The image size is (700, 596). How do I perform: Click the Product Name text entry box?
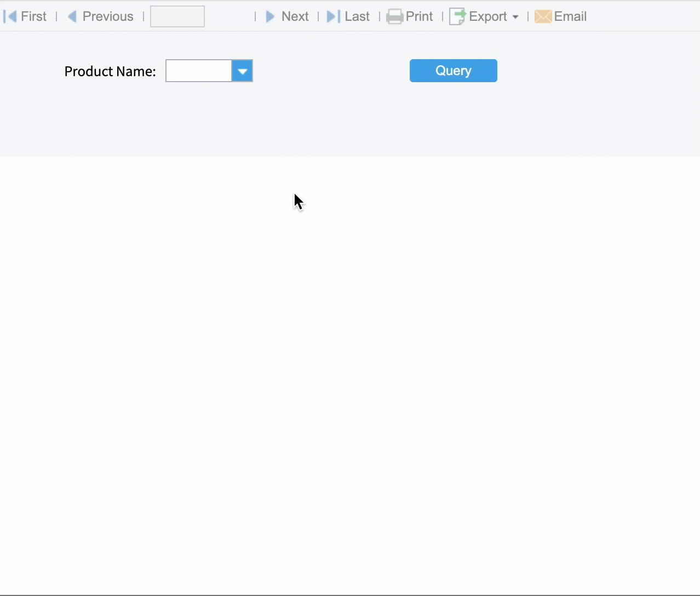(198, 71)
